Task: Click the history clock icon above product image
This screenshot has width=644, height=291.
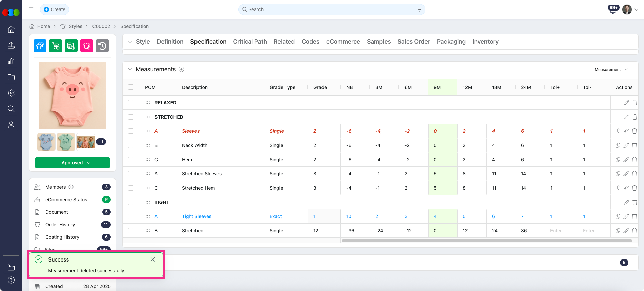Action: (x=102, y=46)
